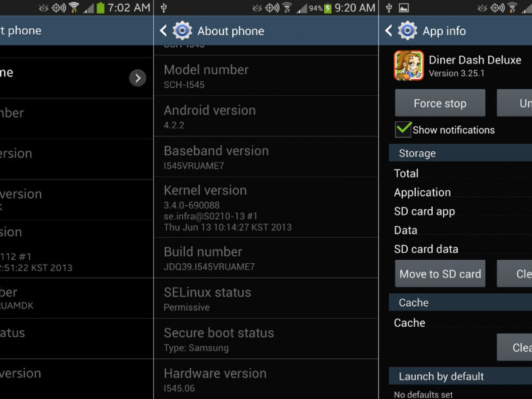Tap the Wi-Fi icon beside 7:02 AM clock
Viewport: 532px width, 399px height.
pos(74,8)
